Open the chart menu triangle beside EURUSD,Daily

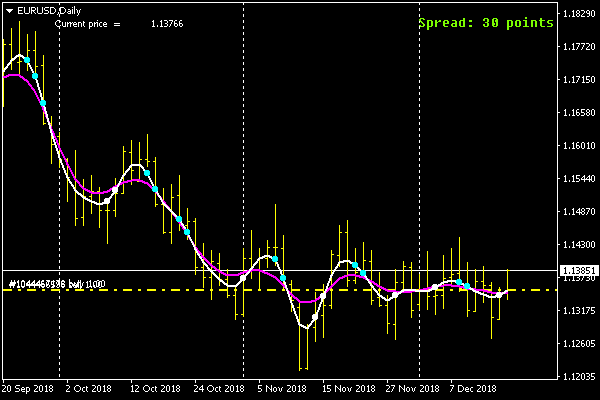(x=10, y=11)
